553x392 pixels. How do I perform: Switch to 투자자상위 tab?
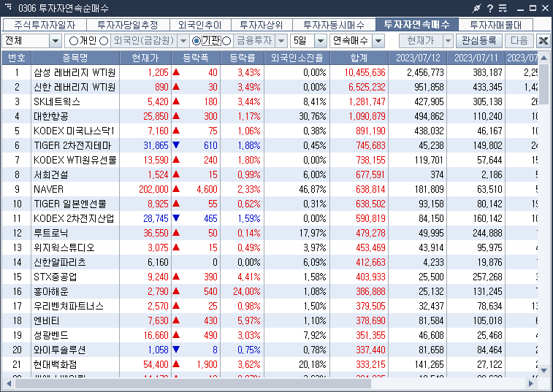pos(262,25)
